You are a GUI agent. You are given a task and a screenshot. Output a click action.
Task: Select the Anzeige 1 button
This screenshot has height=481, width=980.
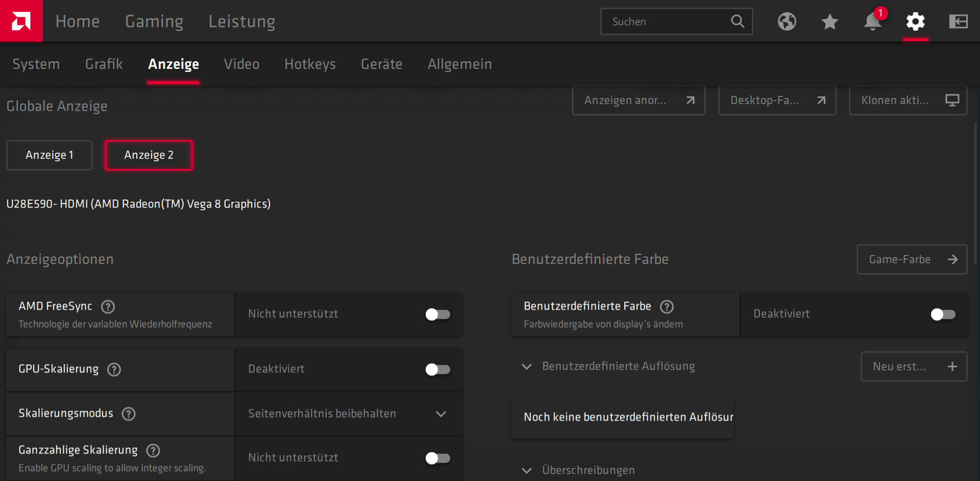(x=50, y=155)
